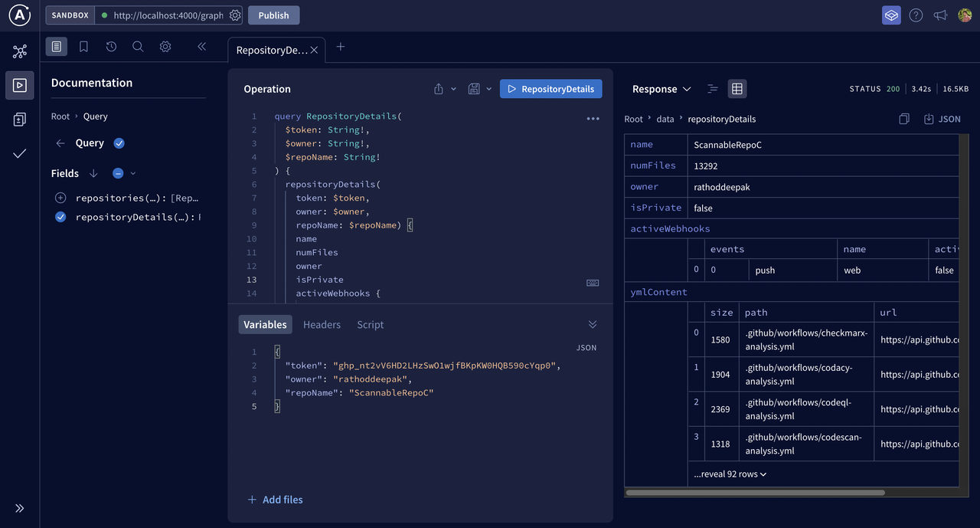980x528 pixels.
Task: Go back with the arrow beside Query
Action: pos(60,143)
